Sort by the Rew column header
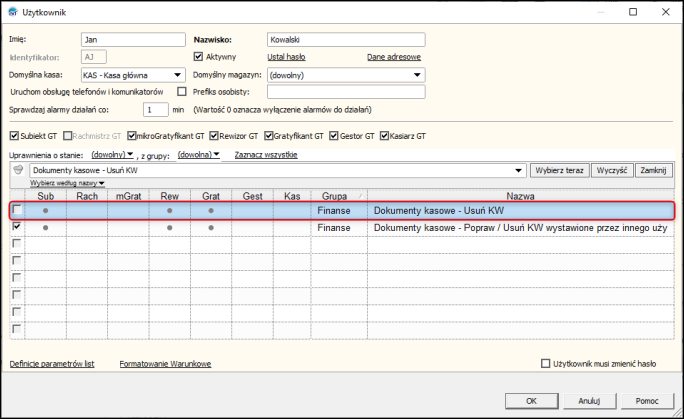The image size is (684, 419). pos(170,196)
